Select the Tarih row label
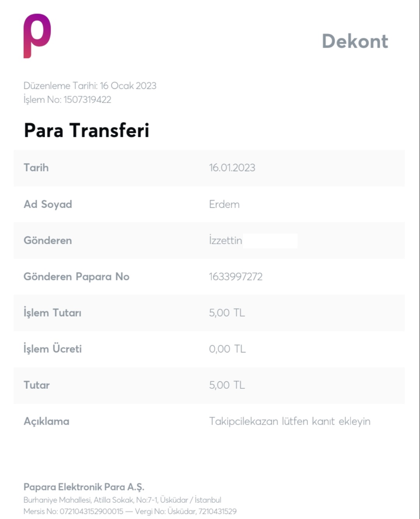420x519 pixels. tap(36, 168)
